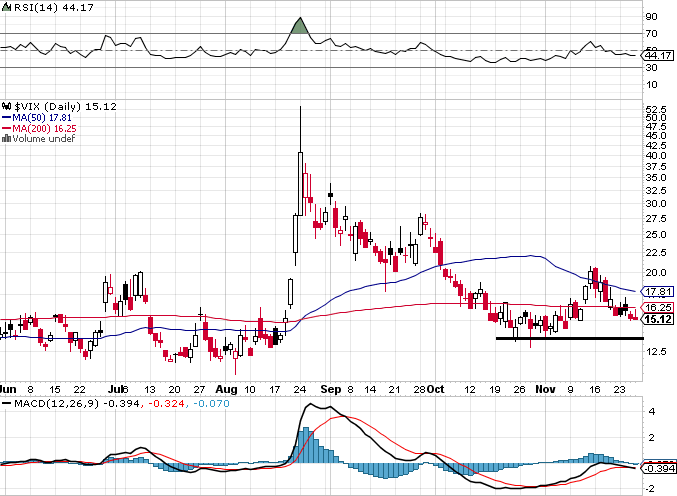Click the RSI indicator mountain icon
This screenshot has width=677, height=496.
6,8
